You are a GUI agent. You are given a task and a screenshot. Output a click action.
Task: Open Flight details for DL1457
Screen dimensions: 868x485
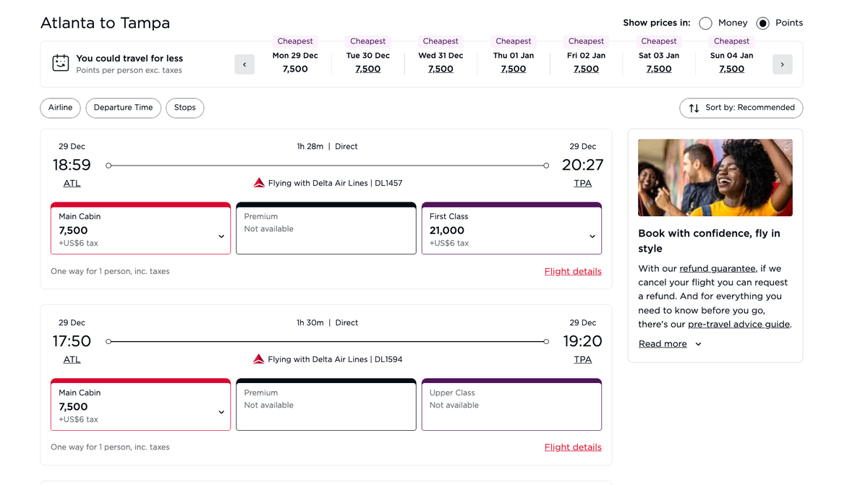click(x=572, y=272)
